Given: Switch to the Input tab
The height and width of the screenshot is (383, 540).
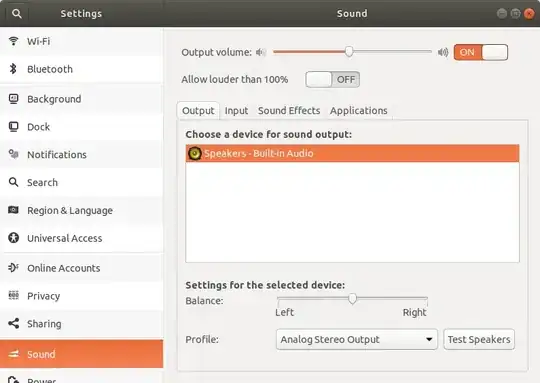Looking at the screenshot, I should tap(236, 111).
